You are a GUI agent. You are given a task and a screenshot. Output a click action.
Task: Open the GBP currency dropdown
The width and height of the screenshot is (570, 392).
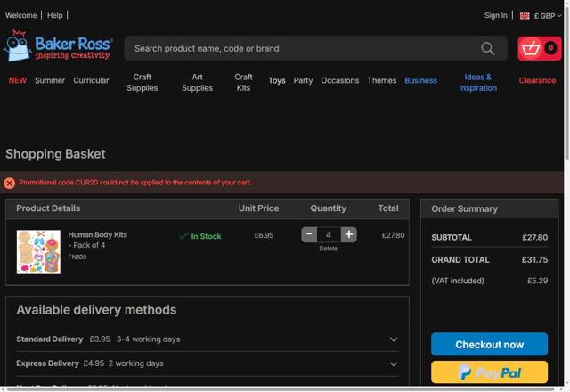[548, 16]
